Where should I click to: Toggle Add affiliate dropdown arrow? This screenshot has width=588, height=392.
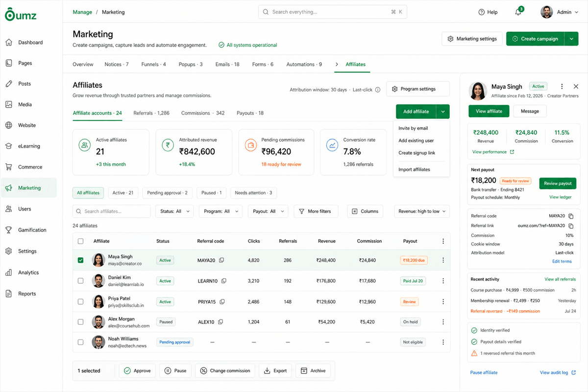[x=443, y=112]
